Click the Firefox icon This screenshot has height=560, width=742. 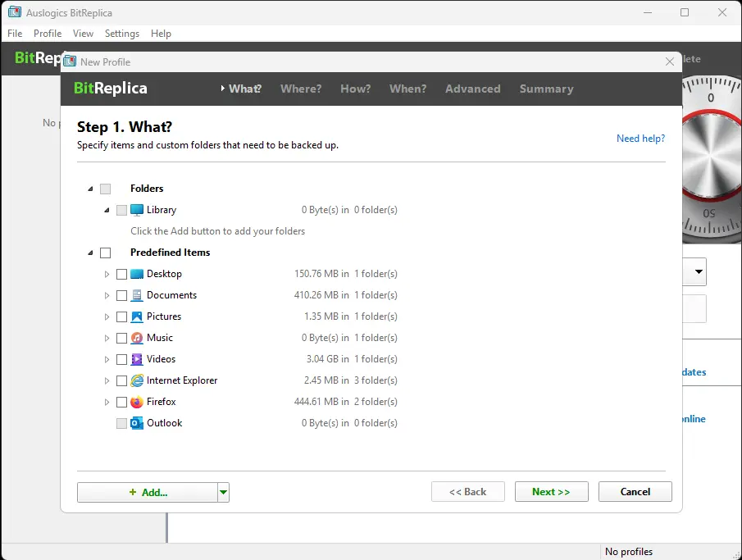(x=137, y=402)
